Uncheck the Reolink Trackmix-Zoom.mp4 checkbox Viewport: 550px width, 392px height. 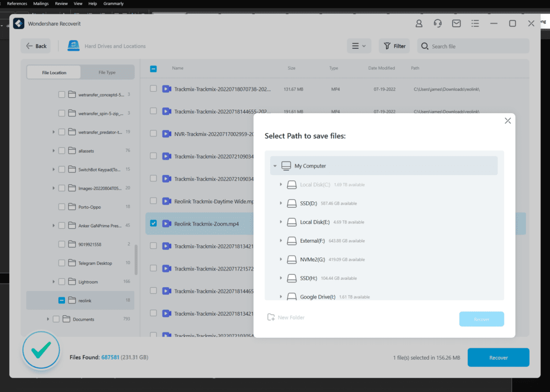(154, 223)
